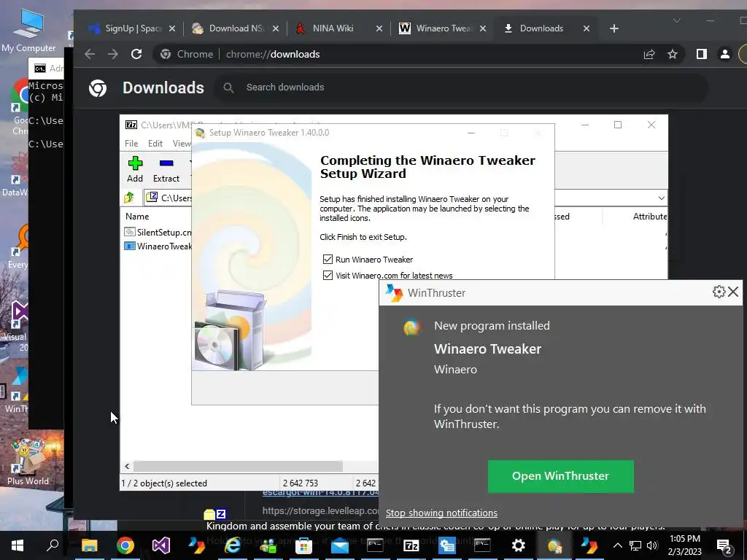Image resolution: width=747 pixels, height=560 pixels.
Task: Open WinThruster notification settings gear
Action: point(719,292)
